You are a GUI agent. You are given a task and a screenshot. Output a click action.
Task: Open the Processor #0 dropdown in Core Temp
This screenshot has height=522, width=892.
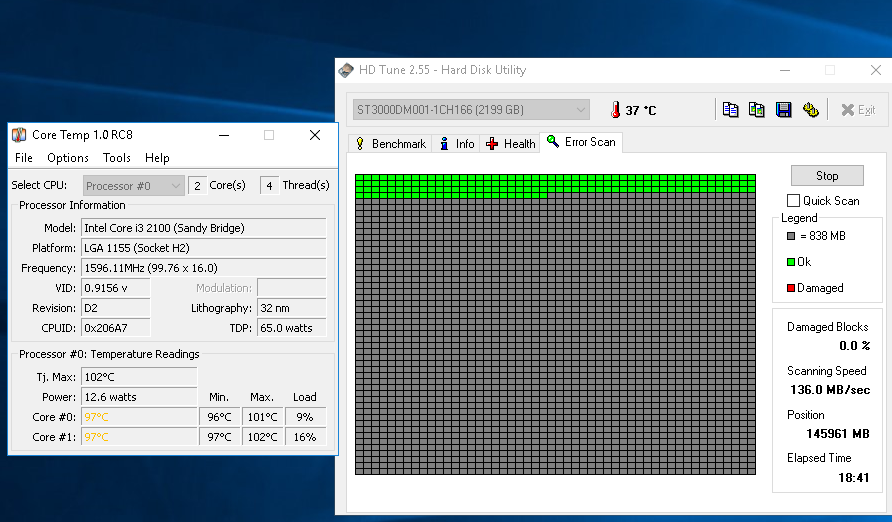coord(134,186)
